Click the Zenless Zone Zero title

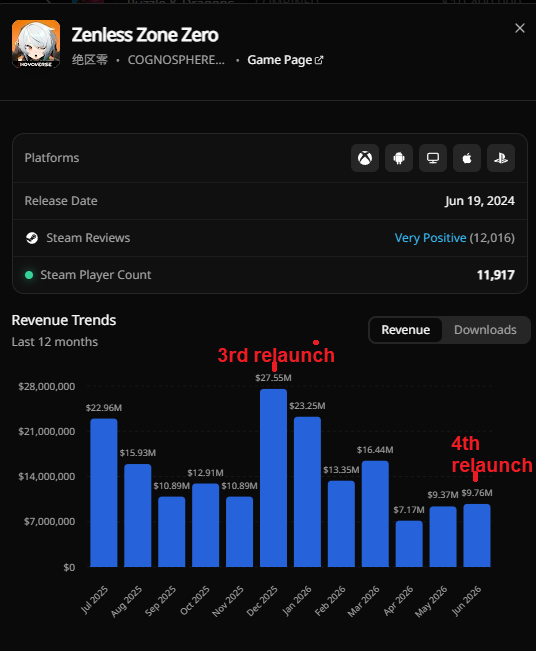point(145,35)
